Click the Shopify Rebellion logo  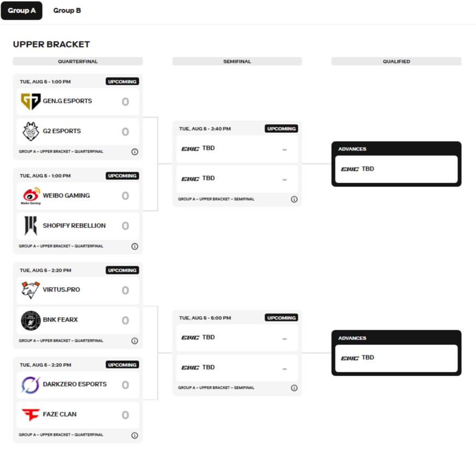pyautogui.click(x=31, y=225)
